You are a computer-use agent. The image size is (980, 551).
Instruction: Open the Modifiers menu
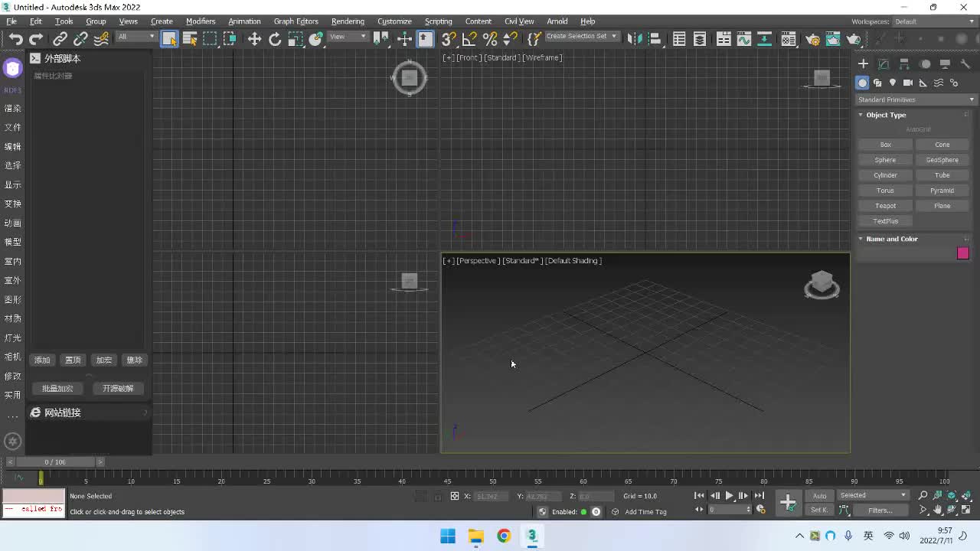click(x=201, y=21)
